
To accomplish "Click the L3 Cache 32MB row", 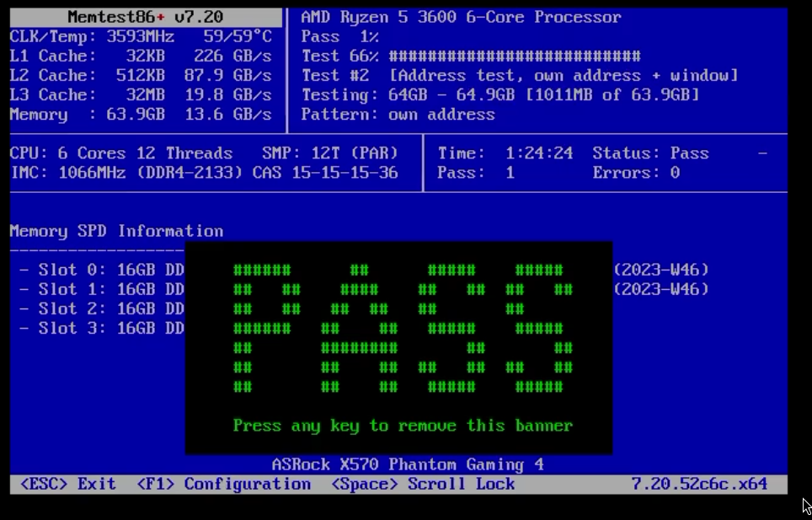I will pos(141,95).
